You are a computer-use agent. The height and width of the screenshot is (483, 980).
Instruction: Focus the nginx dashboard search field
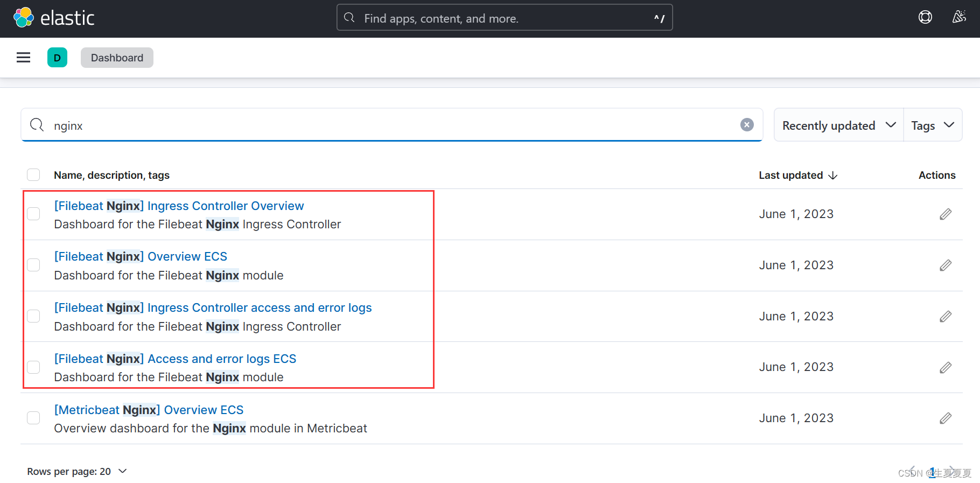coord(391,125)
